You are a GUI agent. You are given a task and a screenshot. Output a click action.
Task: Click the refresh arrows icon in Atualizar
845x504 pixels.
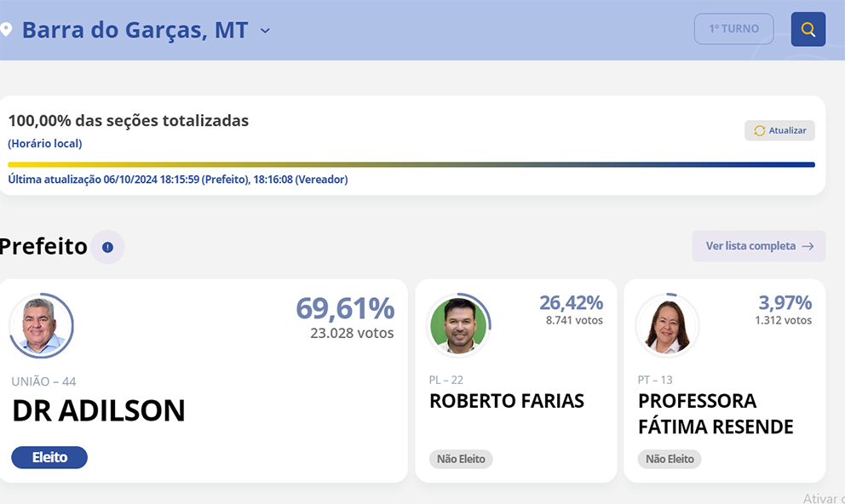coord(760,130)
